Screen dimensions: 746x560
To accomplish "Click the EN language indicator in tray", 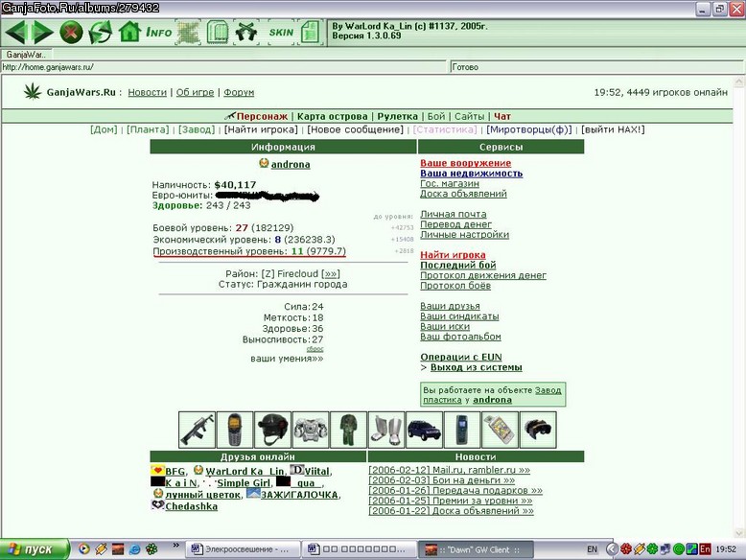I will (x=592, y=549).
